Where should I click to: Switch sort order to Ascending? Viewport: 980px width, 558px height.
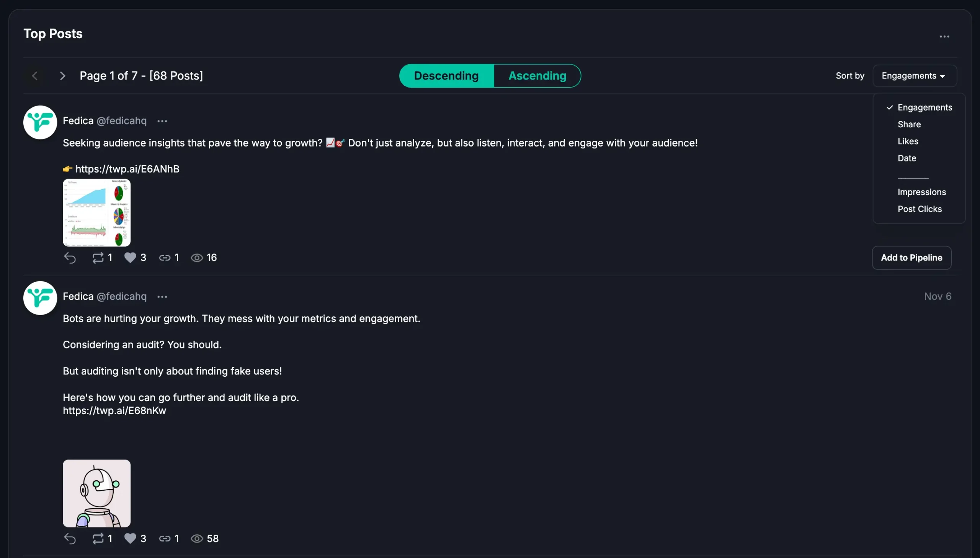click(x=537, y=76)
